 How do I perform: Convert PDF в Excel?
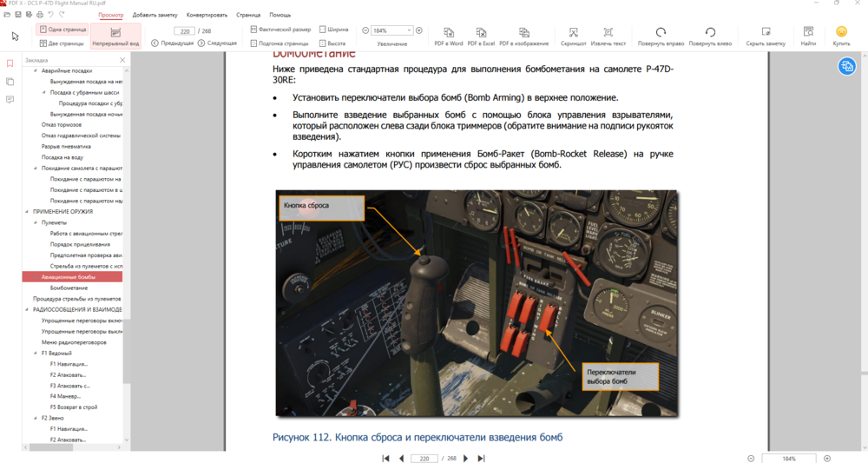[481, 36]
